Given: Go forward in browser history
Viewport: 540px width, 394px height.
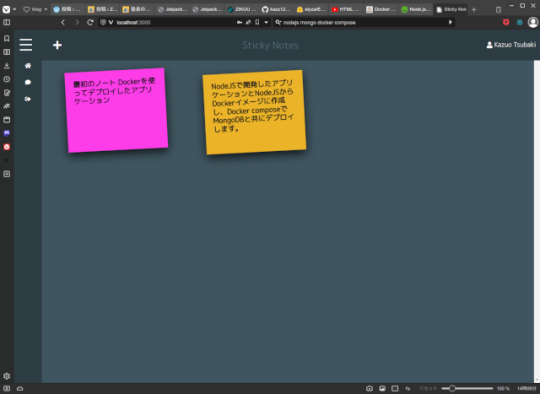Looking at the screenshot, I should click(76, 22).
